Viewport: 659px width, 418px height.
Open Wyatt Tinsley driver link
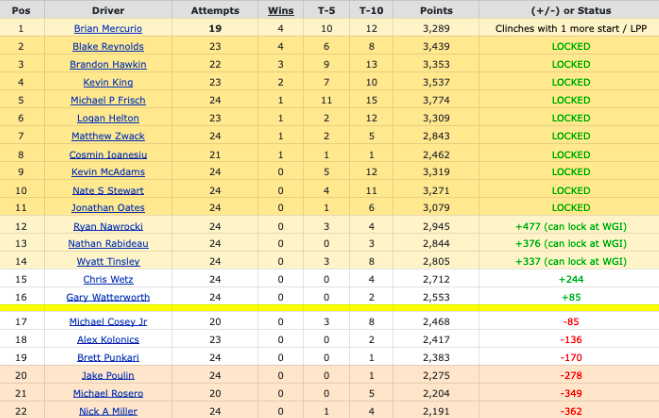[108, 262]
